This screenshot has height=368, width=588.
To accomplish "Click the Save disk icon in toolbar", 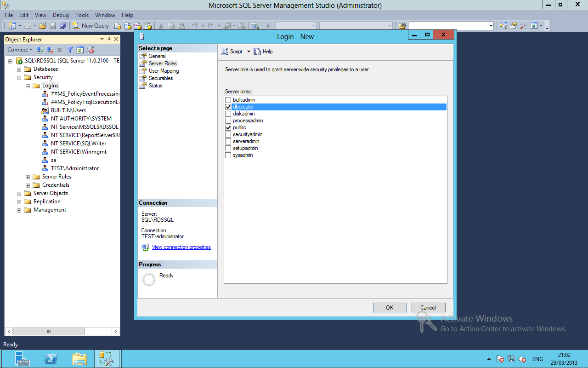I will point(53,26).
